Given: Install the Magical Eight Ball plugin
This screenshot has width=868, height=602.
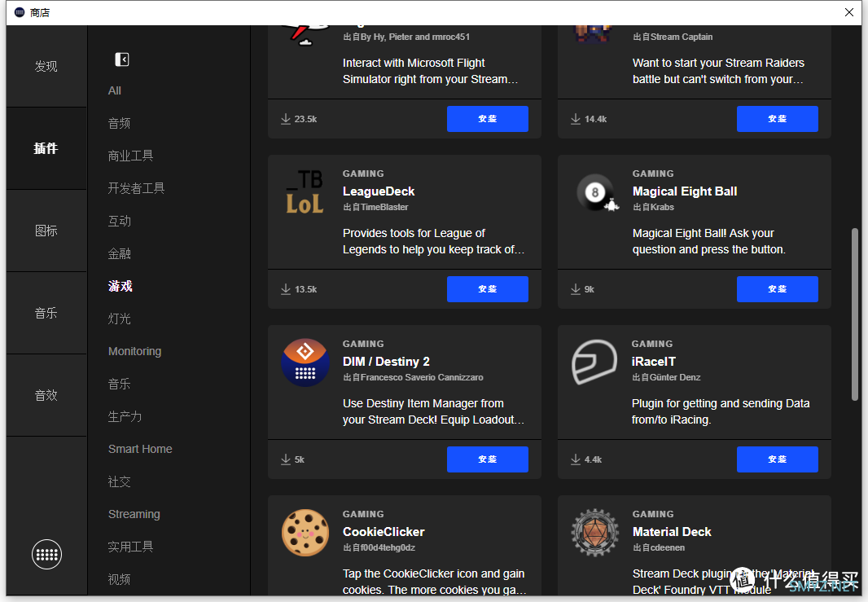Looking at the screenshot, I should 778,289.
